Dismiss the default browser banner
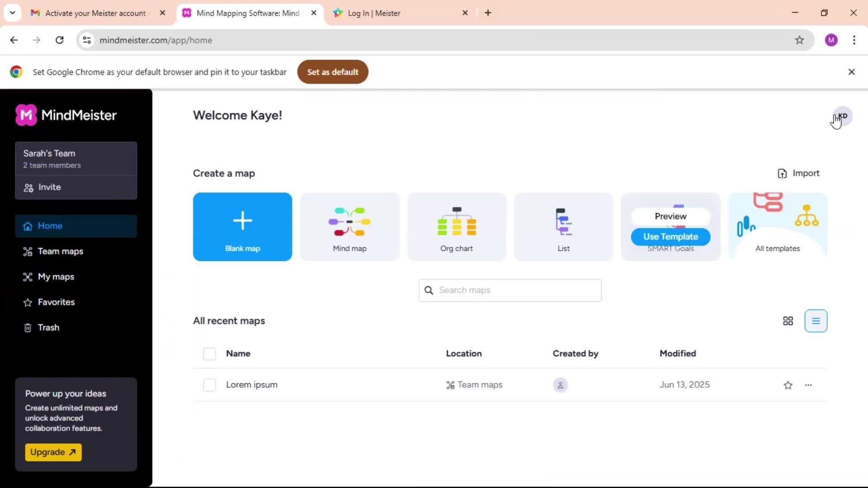This screenshot has height=488, width=868. click(852, 72)
